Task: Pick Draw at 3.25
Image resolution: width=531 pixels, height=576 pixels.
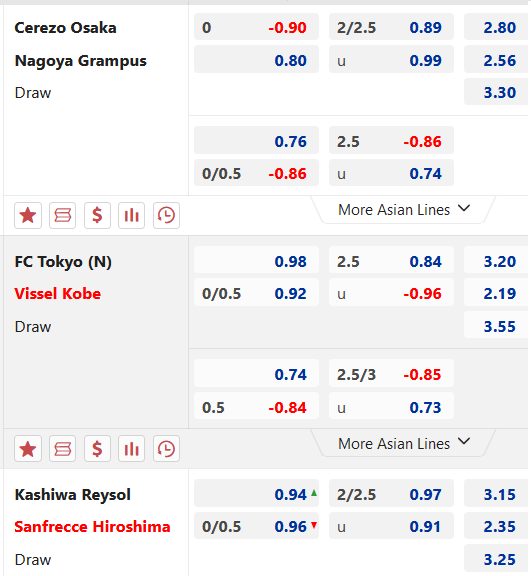Action: (496, 558)
